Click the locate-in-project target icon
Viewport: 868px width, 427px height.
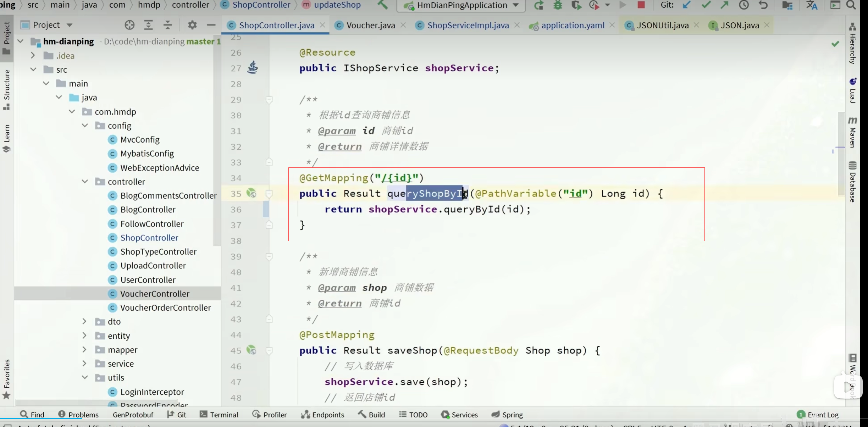(x=129, y=25)
